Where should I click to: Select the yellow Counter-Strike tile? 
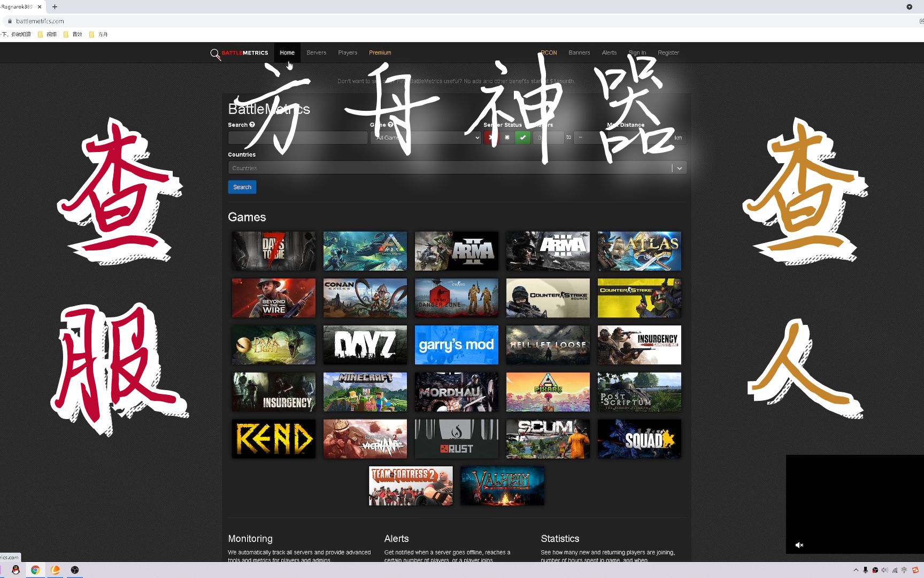point(640,298)
